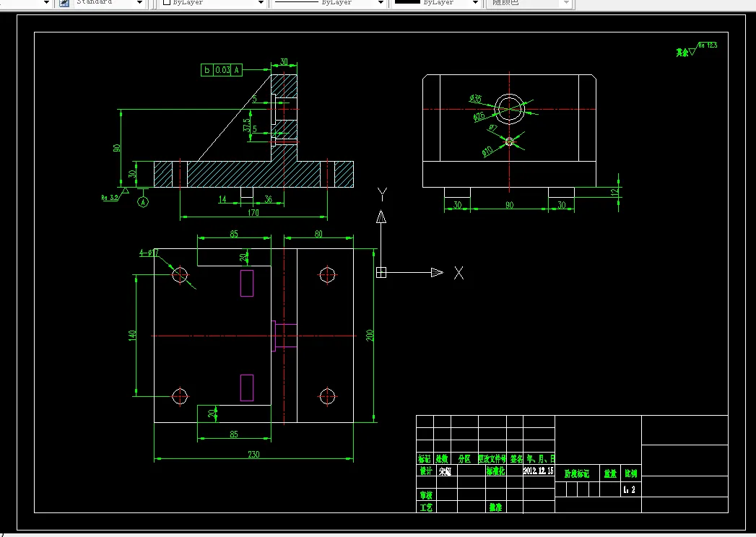The image size is (756, 537).
Task: Click the 工艺 label in title block
Action: click(426, 507)
